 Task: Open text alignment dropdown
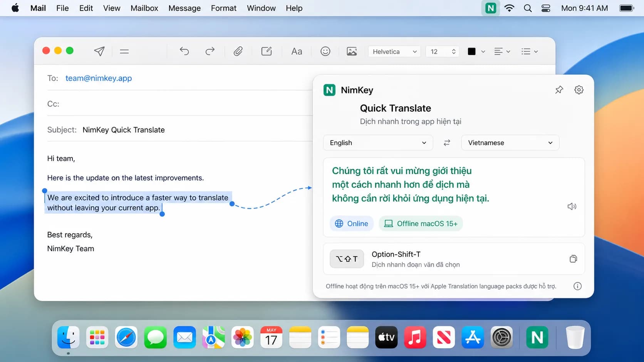pyautogui.click(x=502, y=52)
